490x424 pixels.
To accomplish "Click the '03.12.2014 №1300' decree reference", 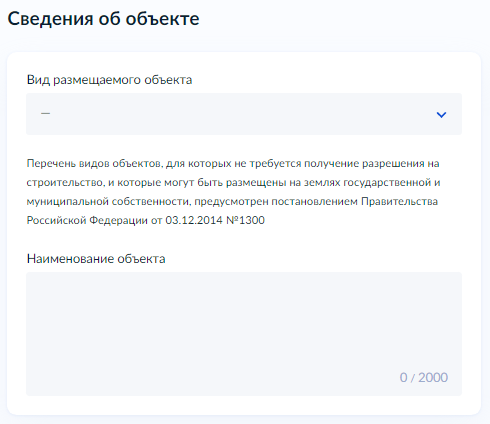I will (x=215, y=220).
